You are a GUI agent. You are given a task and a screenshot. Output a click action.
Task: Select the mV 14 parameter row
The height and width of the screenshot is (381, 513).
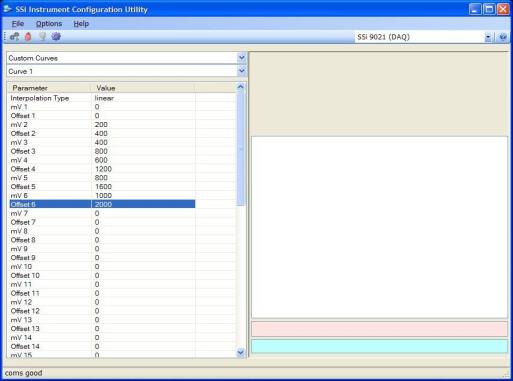pos(102,337)
